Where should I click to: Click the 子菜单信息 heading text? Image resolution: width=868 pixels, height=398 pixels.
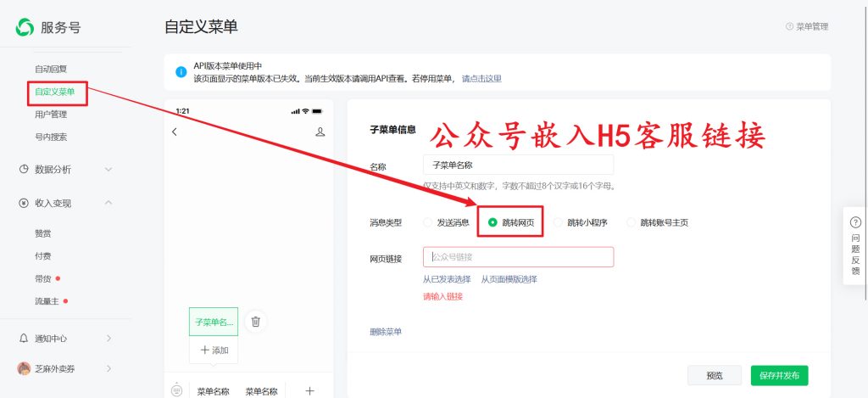(x=393, y=130)
